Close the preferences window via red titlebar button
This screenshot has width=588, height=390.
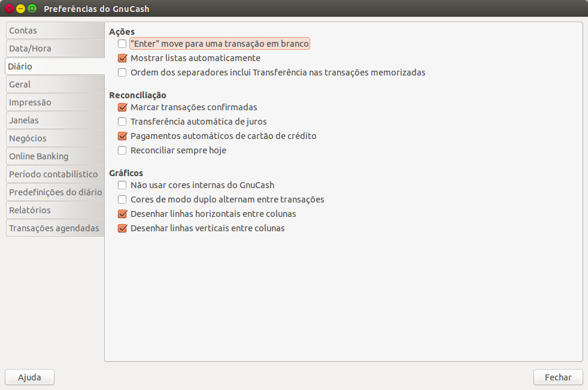(9, 9)
